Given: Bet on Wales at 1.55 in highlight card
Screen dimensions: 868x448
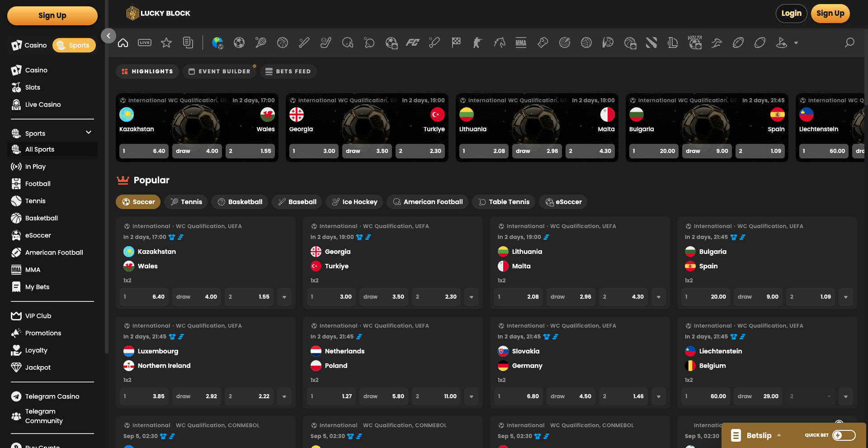Looking at the screenshot, I should click(x=250, y=151).
